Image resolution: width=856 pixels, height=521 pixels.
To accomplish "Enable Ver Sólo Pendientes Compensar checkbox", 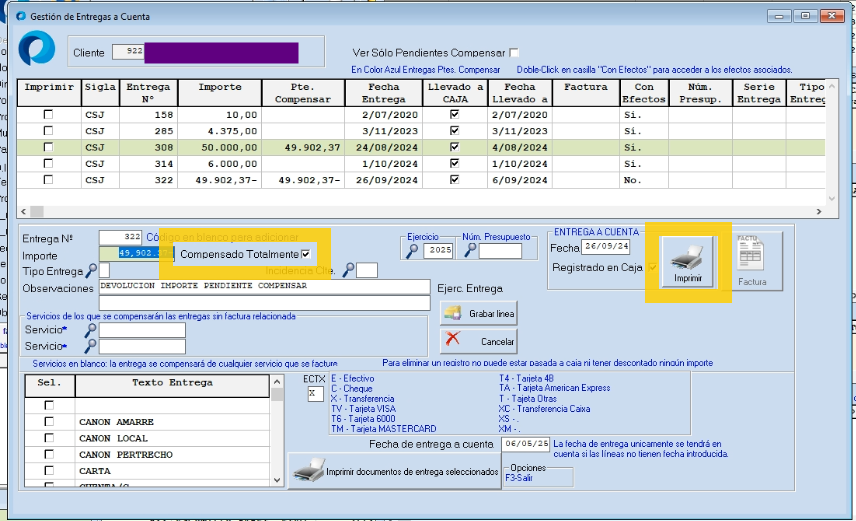I will (x=514, y=52).
